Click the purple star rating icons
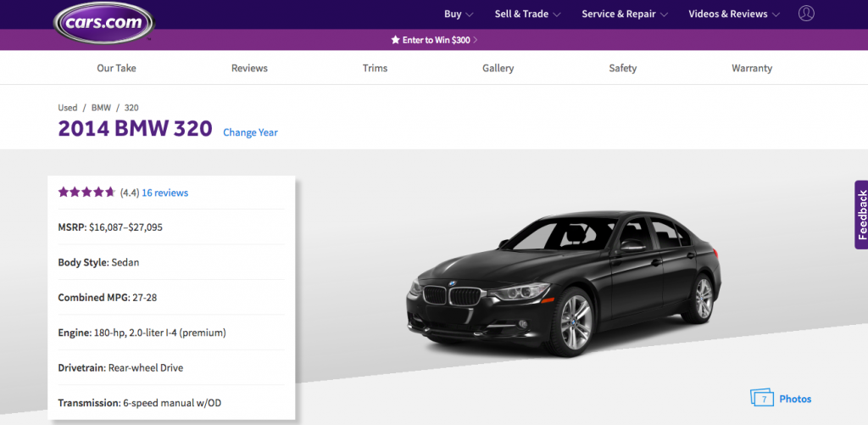This screenshot has height=425, width=868. [87, 193]
